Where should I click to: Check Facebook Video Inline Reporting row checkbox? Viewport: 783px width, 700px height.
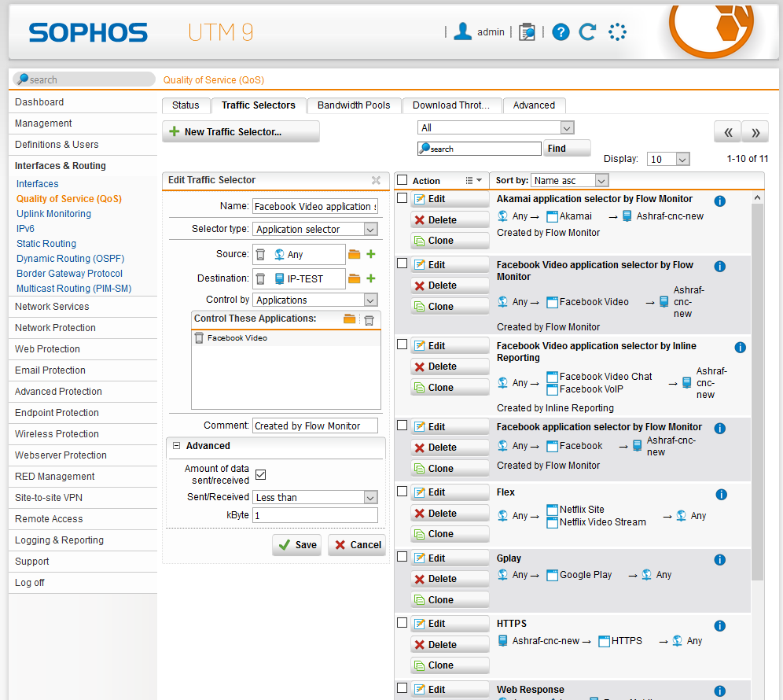coord(402,344)
